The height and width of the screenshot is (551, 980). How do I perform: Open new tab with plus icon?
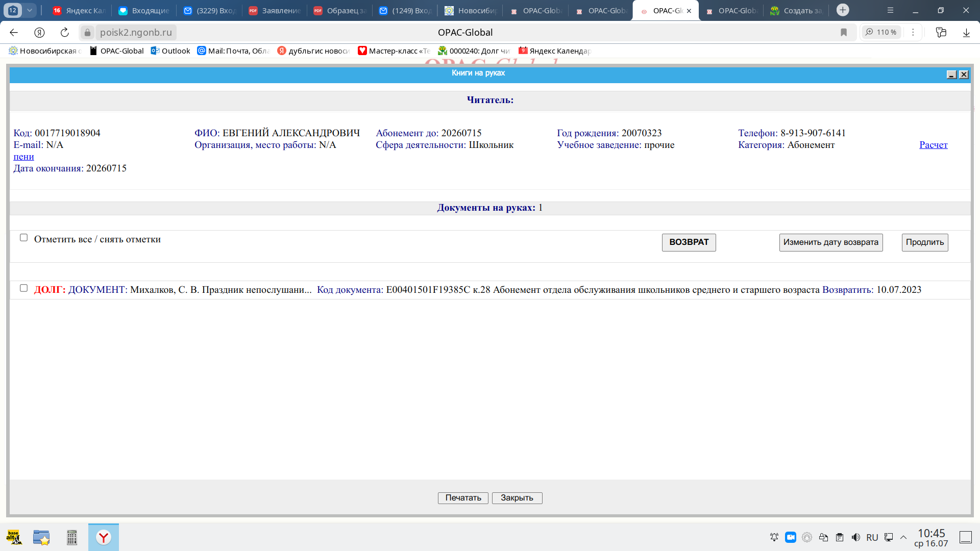[x=843, y=10]
